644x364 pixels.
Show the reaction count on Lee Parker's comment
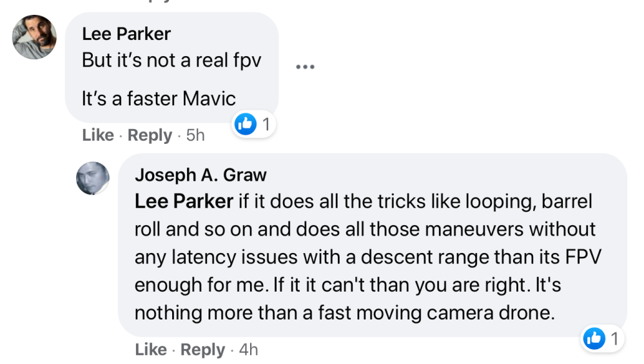pos(265,124)
